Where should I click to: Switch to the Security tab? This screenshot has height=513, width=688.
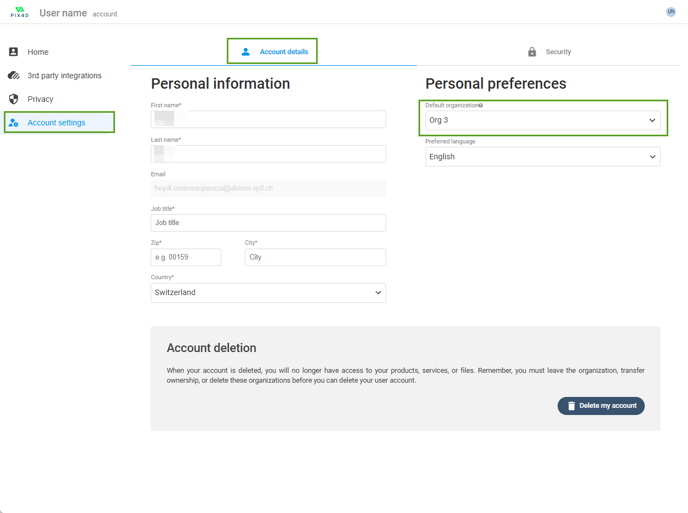(548, 52)
